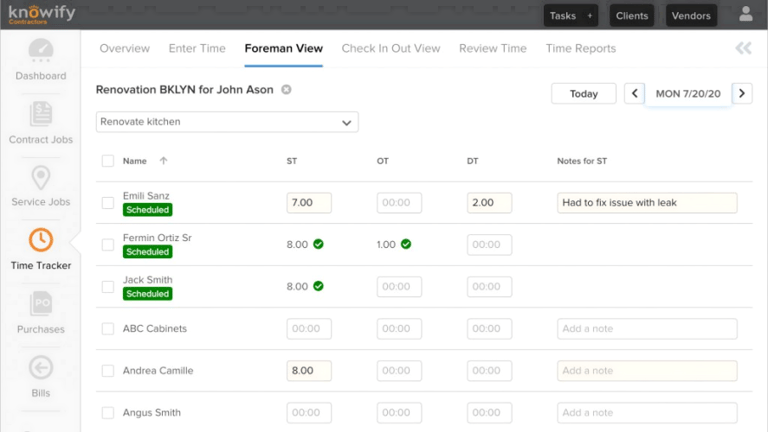
Task: Click Fermin Ortiz Sr DT time field
Action: coord(489,245)
